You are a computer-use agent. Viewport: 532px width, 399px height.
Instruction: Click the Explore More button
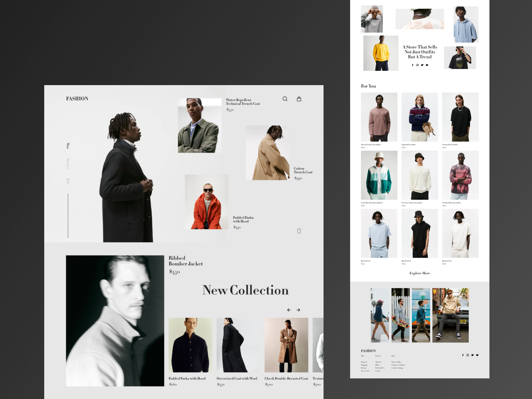pos(420,273)
